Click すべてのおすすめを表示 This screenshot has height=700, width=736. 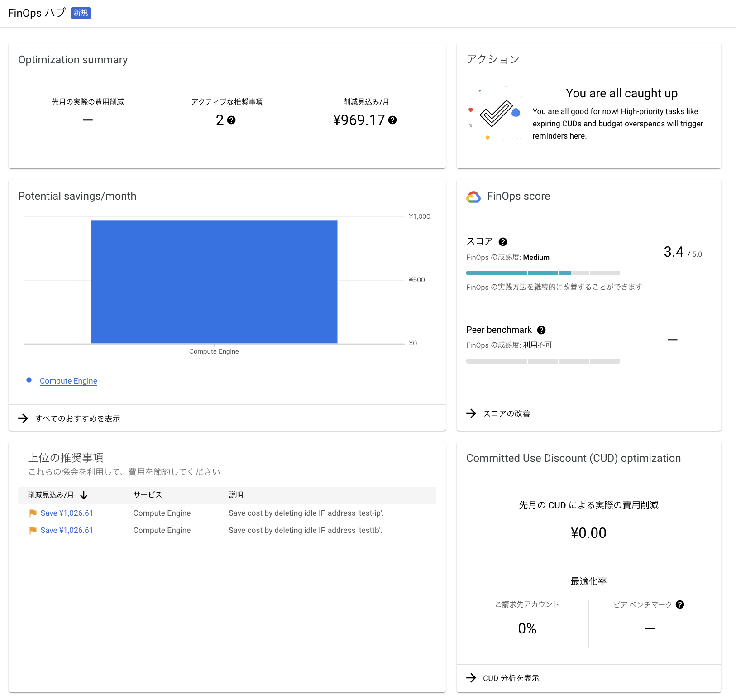(x=77, y=418)
